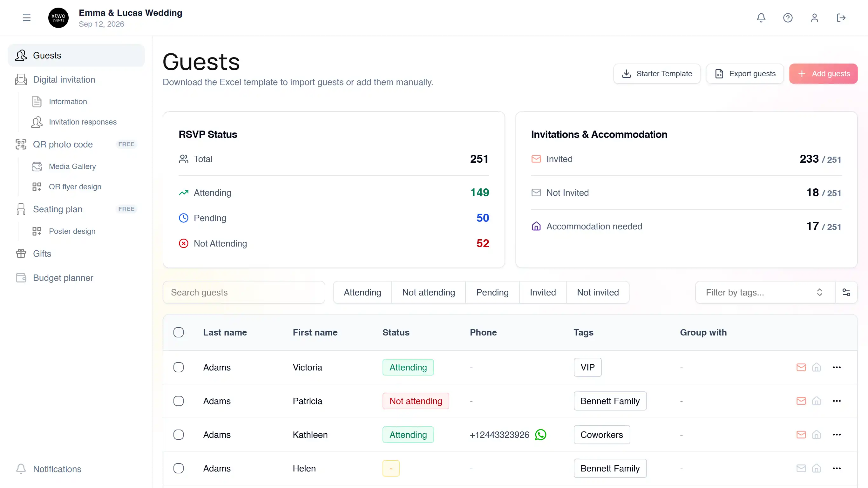Image resolution: width=868 pixels, height=488 pixels.
Task: Open more options for Patricia Adams
Action: [x=837, y=401]
